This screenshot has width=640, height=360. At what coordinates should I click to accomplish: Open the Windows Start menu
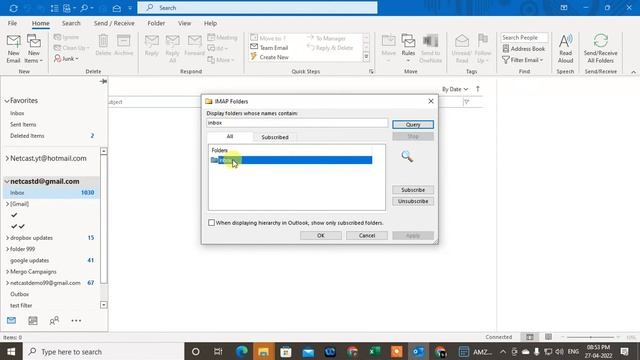(x=11, y=351)
